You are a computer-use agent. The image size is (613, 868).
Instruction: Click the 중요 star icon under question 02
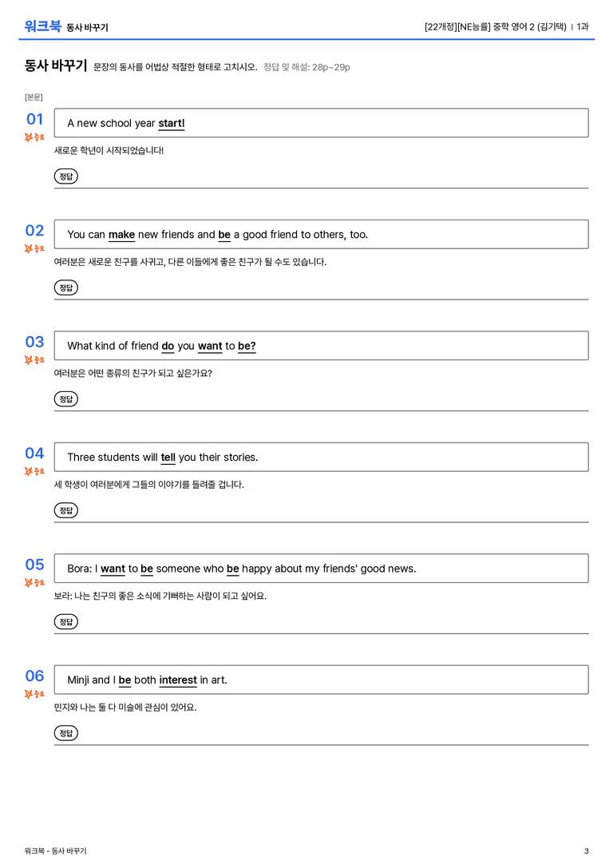coord(29,248)
